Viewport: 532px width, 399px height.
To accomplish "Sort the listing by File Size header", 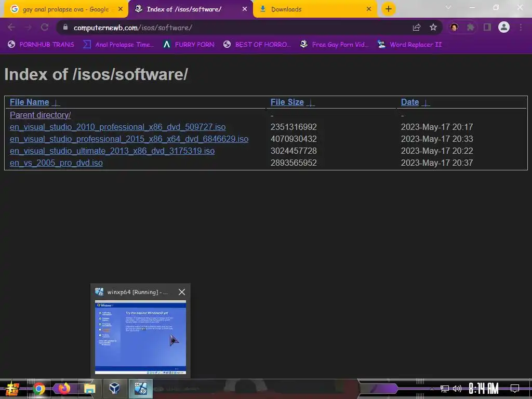I will [x=287, y=102].
